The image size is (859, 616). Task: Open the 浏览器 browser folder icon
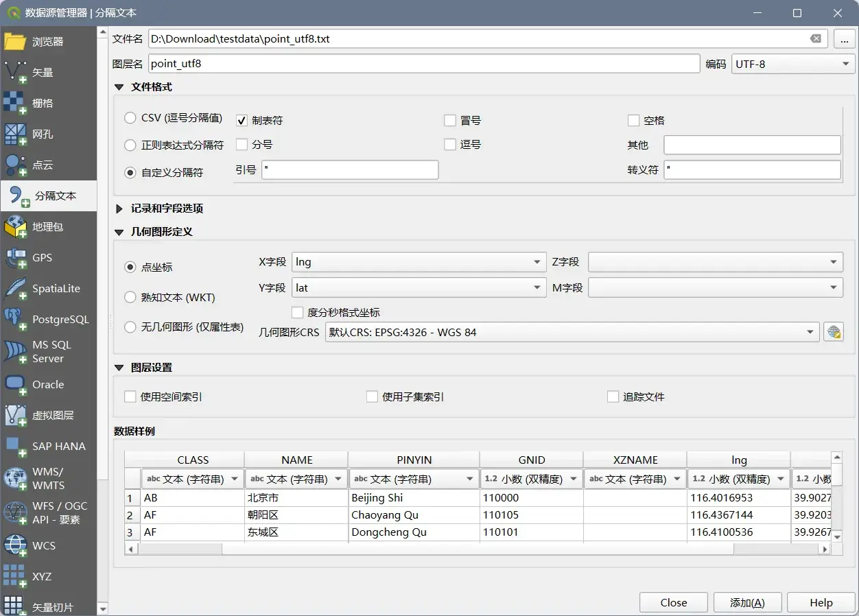tap(15, 41)
